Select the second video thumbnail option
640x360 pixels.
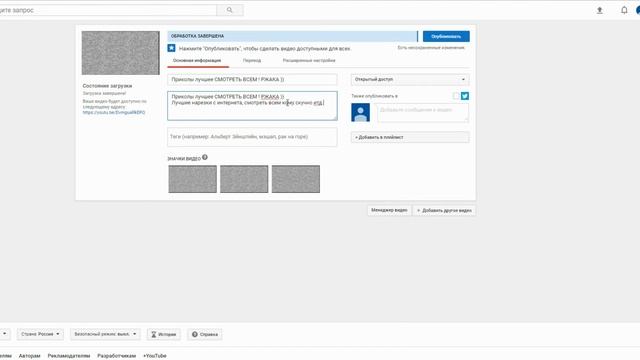tap(244, 179)
